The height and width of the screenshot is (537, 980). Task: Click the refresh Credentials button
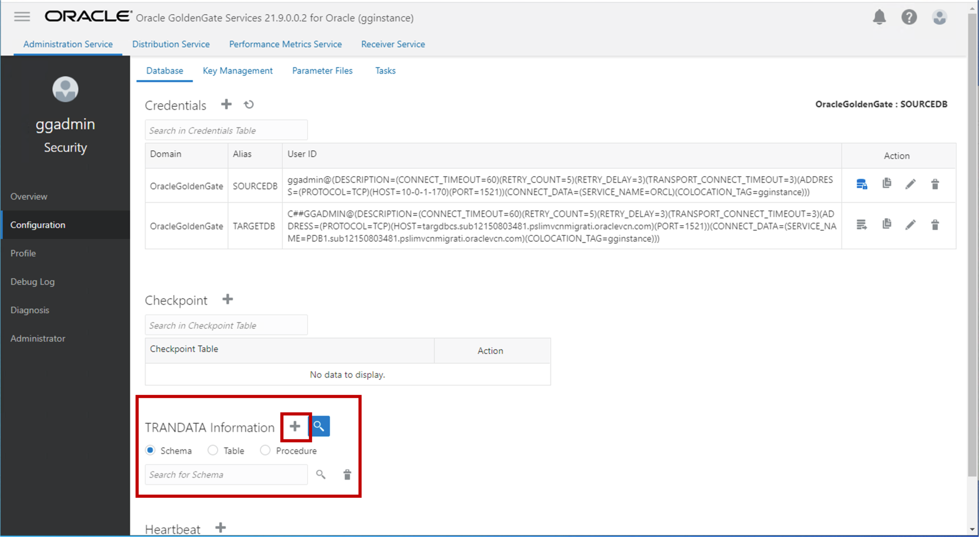coord(249,105)
